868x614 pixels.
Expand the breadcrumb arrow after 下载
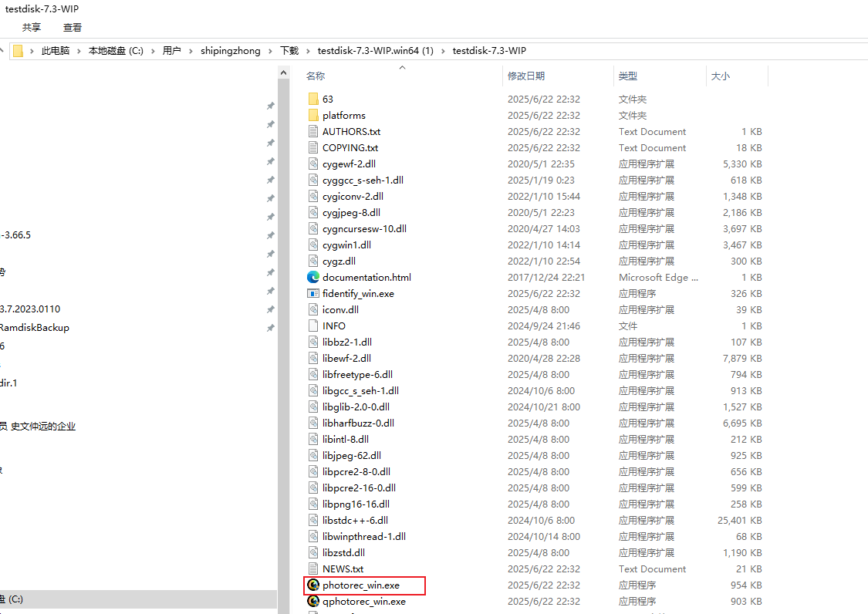(308, 51)
